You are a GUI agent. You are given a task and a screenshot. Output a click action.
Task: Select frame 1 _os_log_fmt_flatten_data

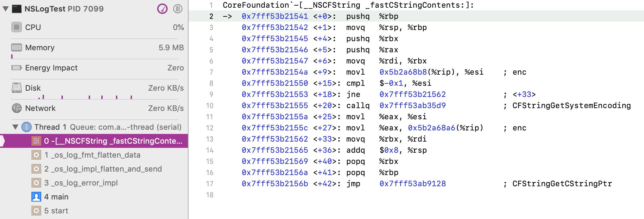pos(92,155)
